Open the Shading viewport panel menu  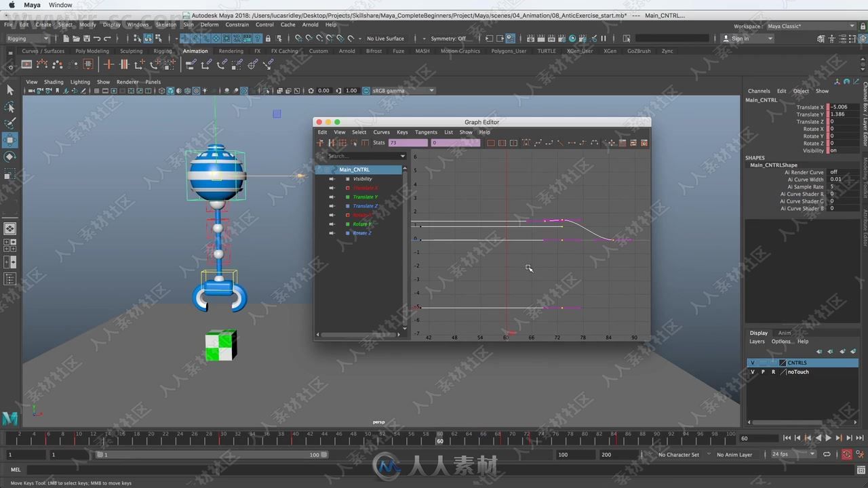54,82
